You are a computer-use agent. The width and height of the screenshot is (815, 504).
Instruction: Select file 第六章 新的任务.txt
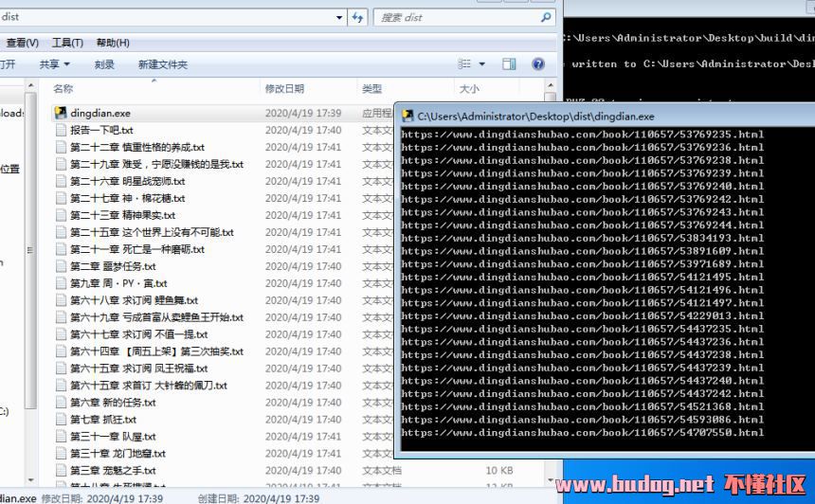[114, 403]
